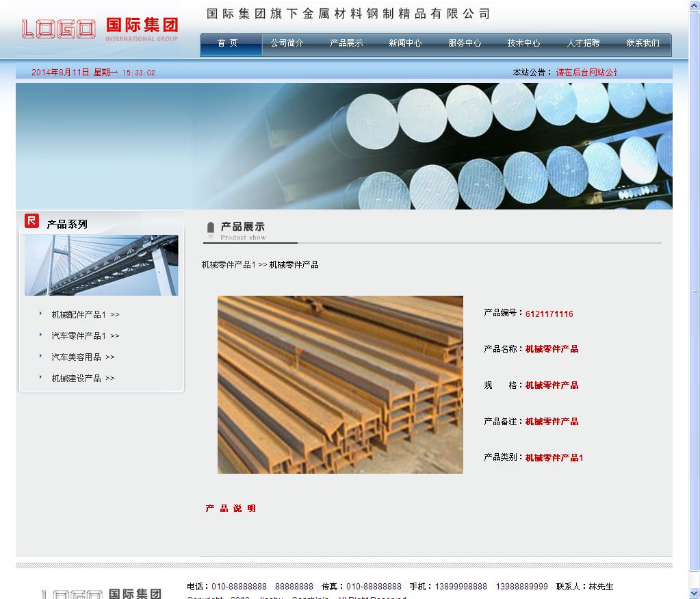Open the 公司简介 menu item
Image resolution: width=700 pixels, height=599 pixels.
[x=287, y=43]
